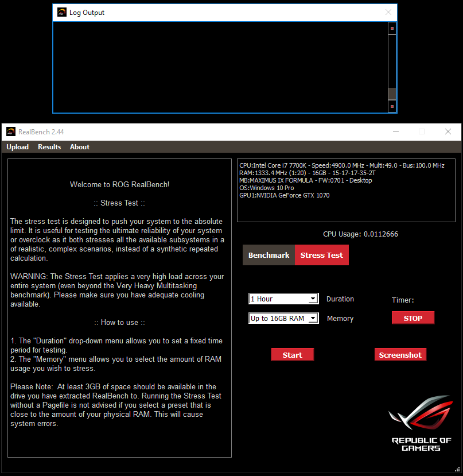This screenshot has height=476, width=463.
Task: Click the Log Output window icon
Action: click(62, 13)
